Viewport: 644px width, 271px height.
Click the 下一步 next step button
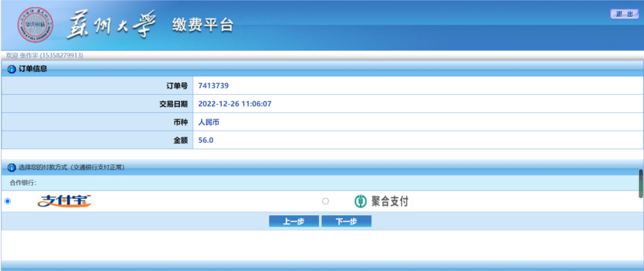pos(346,221)
